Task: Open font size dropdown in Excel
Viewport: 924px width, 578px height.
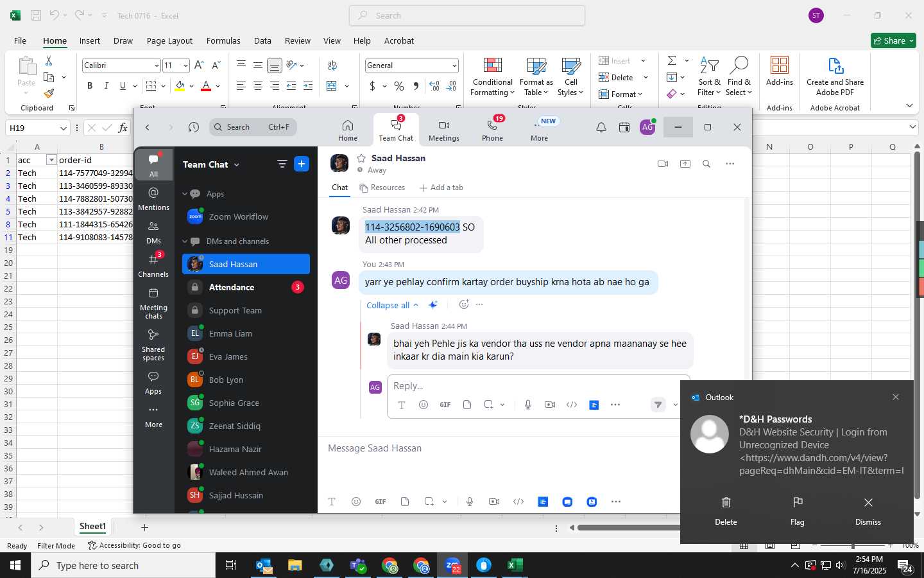Action: (x=185, y=66)
